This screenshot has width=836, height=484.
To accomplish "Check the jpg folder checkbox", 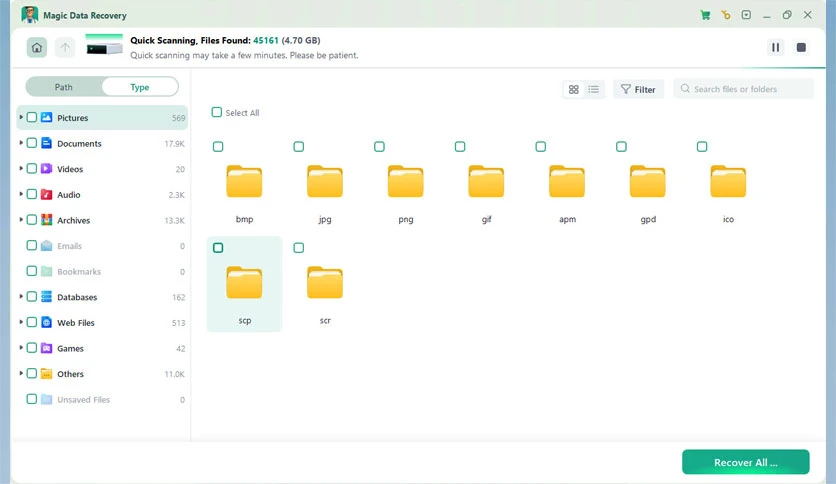I will [x=299, y=147].
